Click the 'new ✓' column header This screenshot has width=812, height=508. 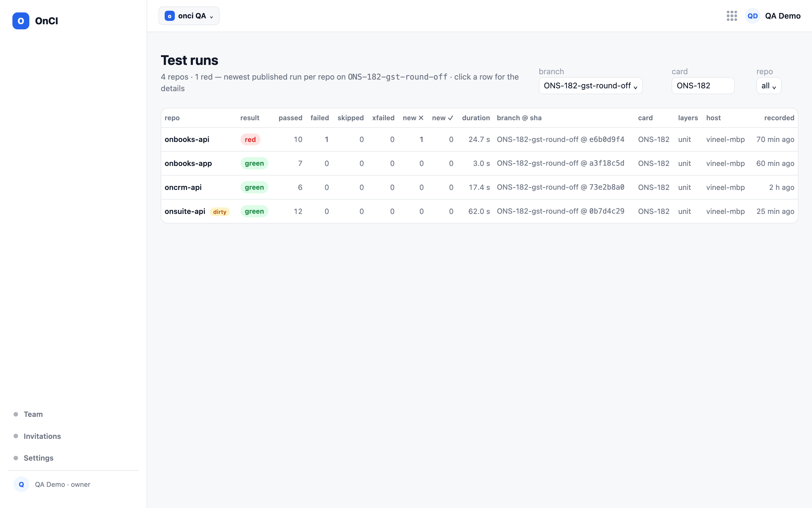coord(443,118)
